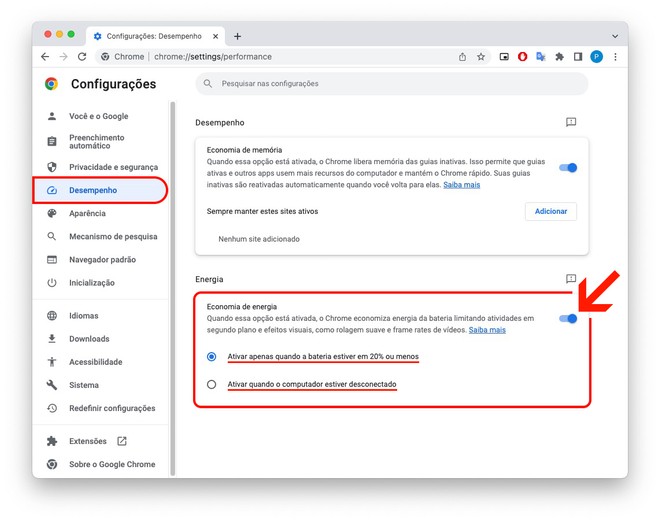
Task: Click the reload page icon
Action: click(x=82, y=56)
